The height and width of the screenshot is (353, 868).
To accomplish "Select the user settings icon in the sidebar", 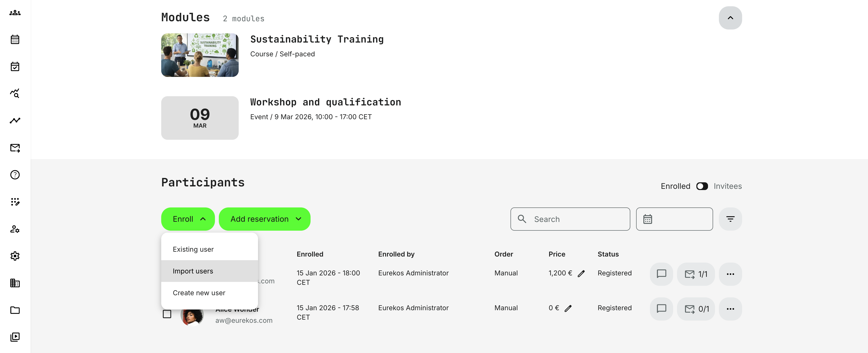I will pos(15,229).
